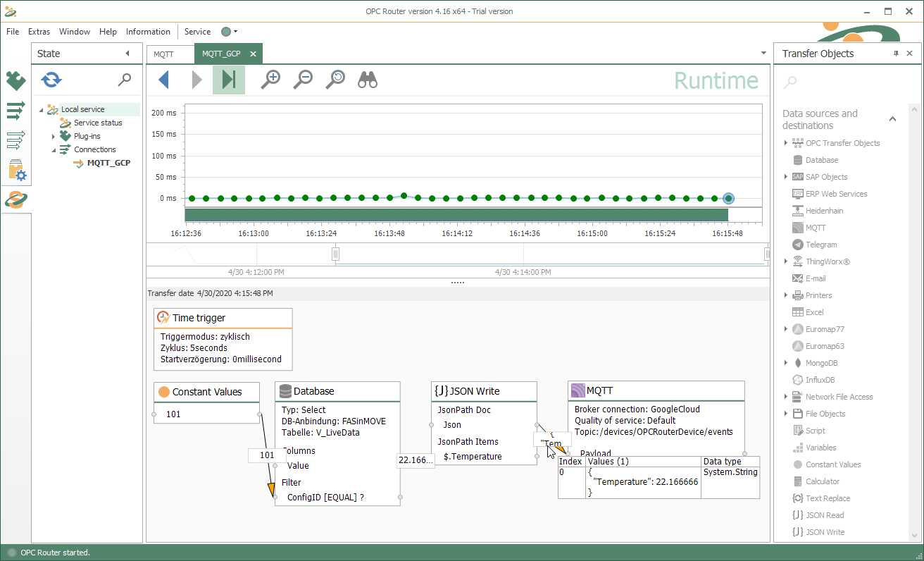924x561 pixels.
Task: Collapse Data sources and destinations section
Action: point(892,119)
